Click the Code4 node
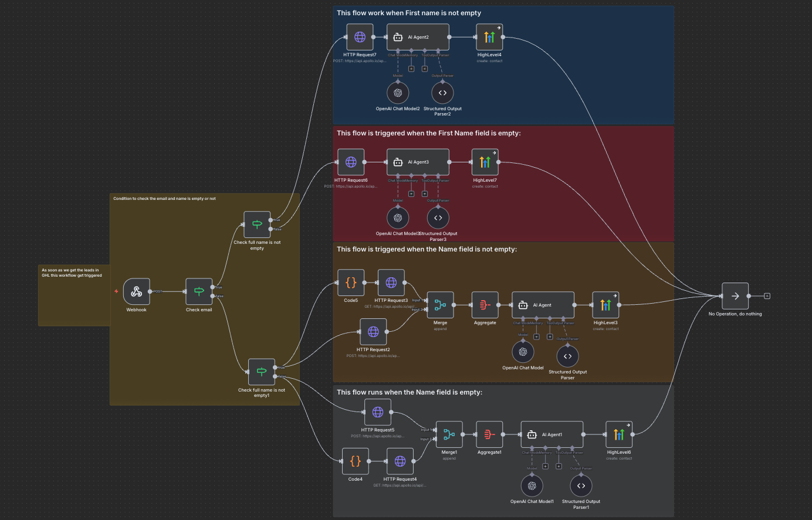The height and width of the screenshot is (520, 812). pyautogui.click(x=355, y=461)
